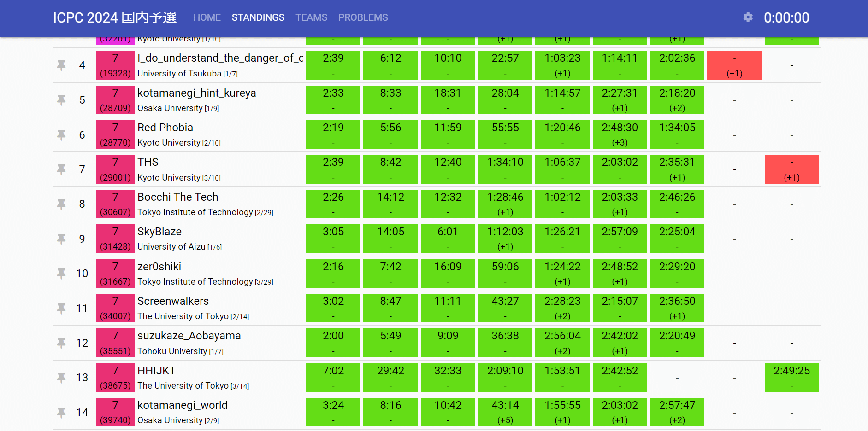The image size is (868, 431).
Task: Click the 0:00:00 contest timer
Action: [786, 17]
